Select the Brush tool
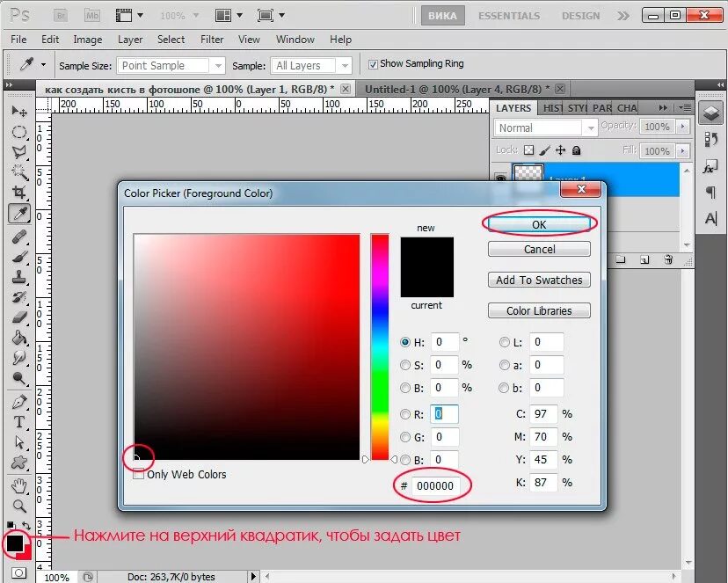728x583 pixels. pyautogui.click(x=19, y=257)
